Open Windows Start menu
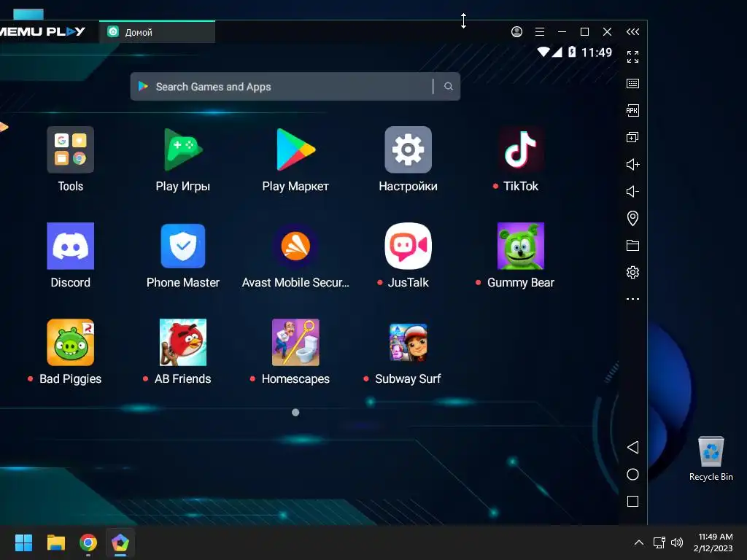Image resolution: width=747 pixels, height=560 pixels. 23,542
